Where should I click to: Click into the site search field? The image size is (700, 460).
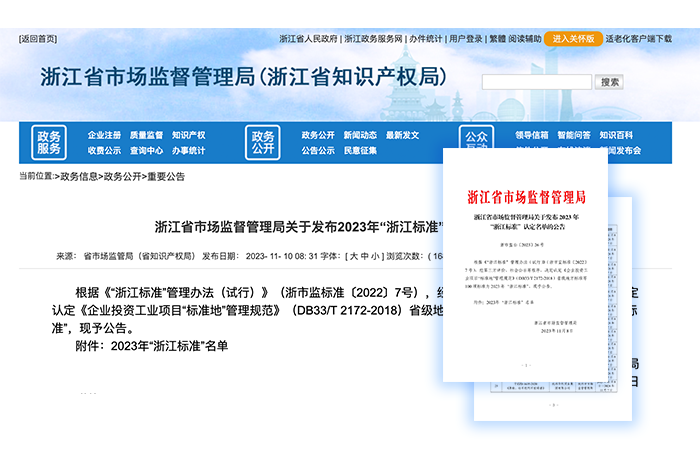(x=537, y=82)
